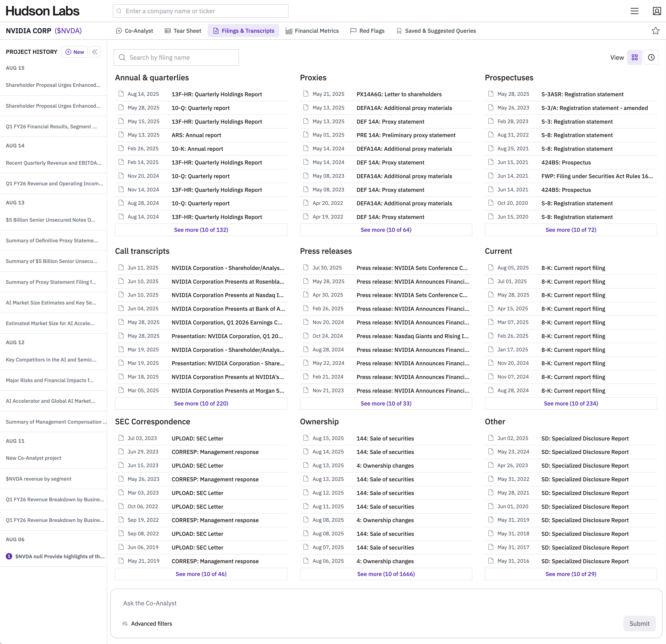This screenshot has width=666, height=644.
Task: Switch to the Red Flags tab
Action: pos(367,31)
